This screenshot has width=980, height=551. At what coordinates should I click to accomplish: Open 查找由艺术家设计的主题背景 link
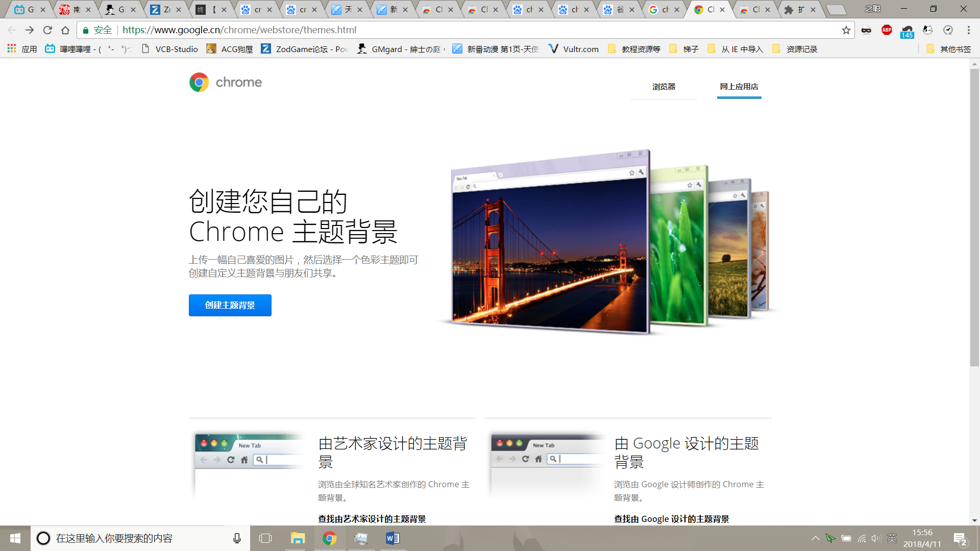pos(372,519)
